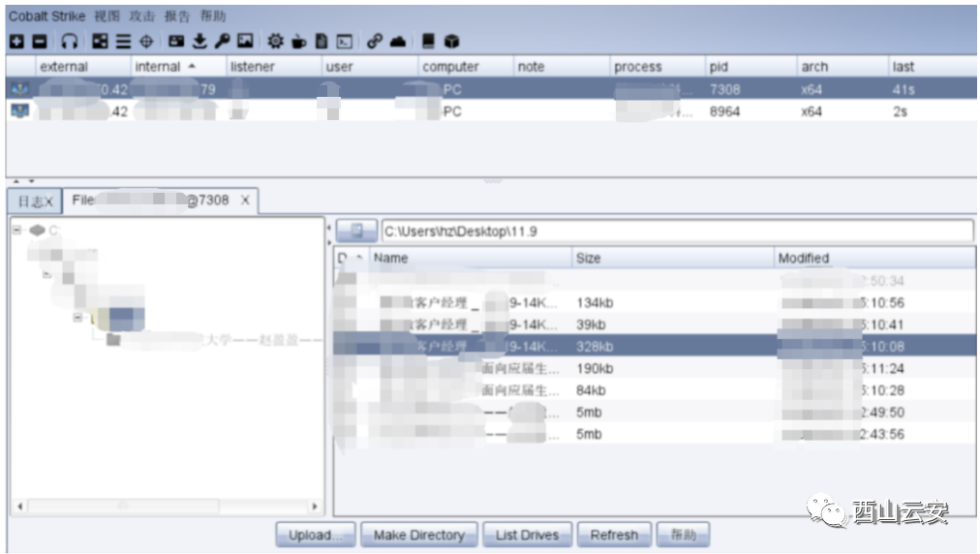The image size is (980, 554).
Task: Sort sessions by note column header
Action: (x=562, y=66)
